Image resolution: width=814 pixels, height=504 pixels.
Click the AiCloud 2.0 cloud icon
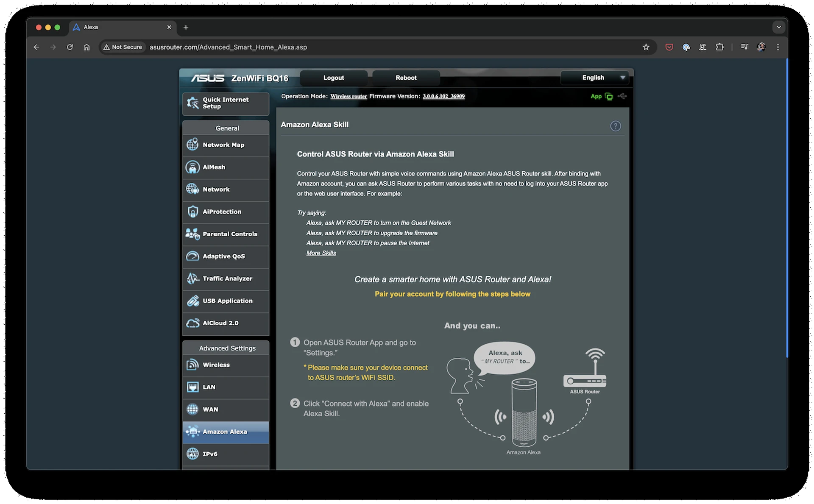tap(192, 323)
